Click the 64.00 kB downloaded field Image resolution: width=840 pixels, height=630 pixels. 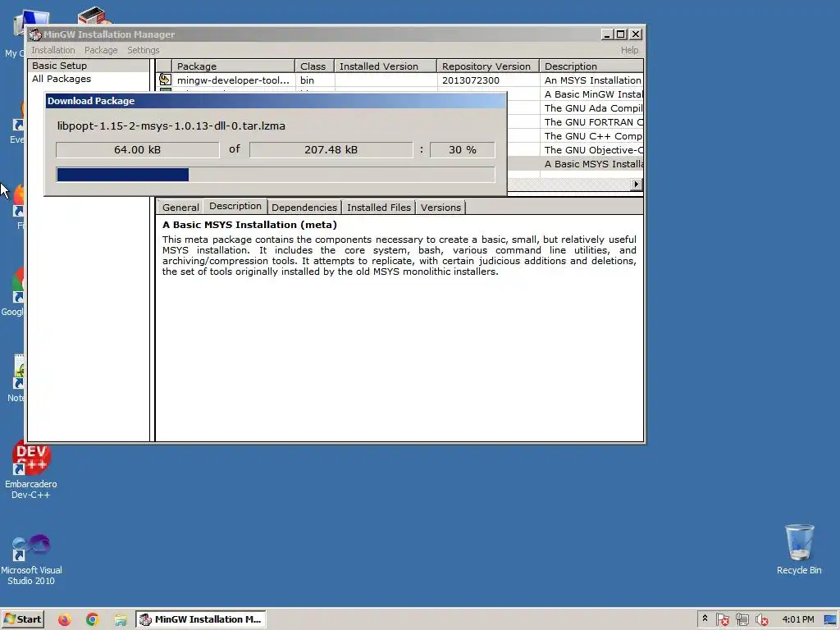pos(137,149)
